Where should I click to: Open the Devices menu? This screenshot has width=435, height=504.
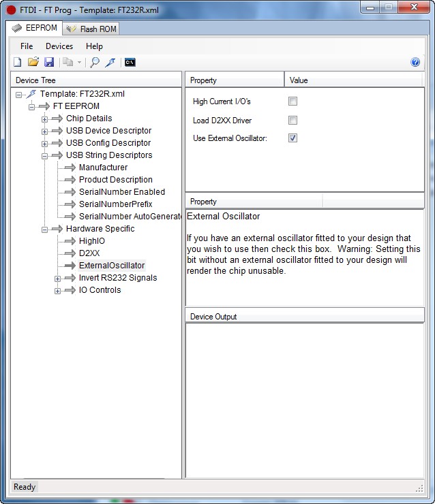pos(59,46)
